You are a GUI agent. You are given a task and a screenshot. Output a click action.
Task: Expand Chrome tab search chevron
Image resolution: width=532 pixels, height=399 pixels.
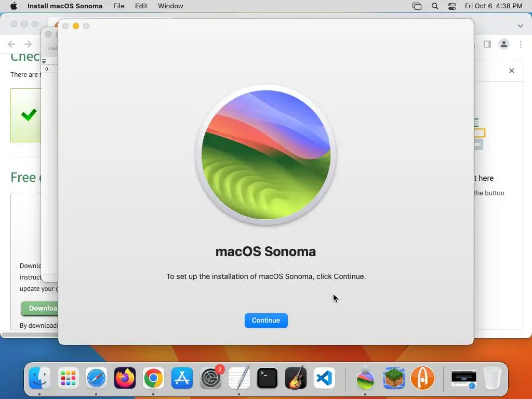(521, 26)
